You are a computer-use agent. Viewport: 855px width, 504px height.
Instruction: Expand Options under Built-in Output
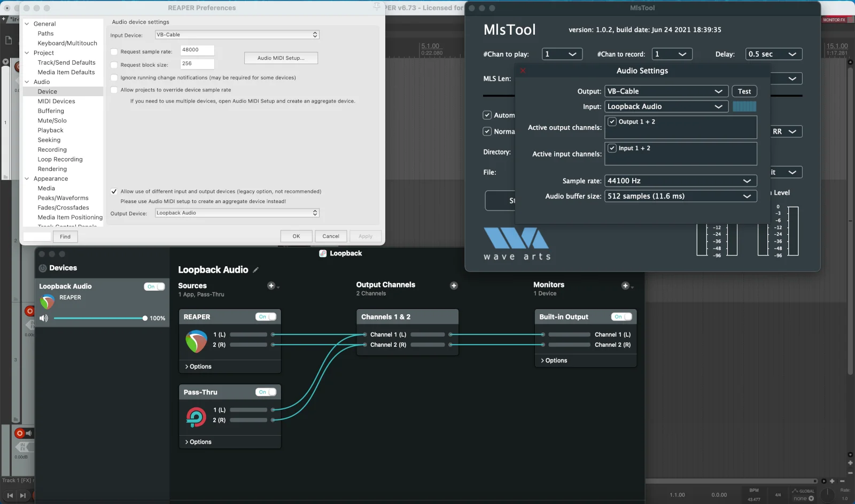[x=554, y=361]
